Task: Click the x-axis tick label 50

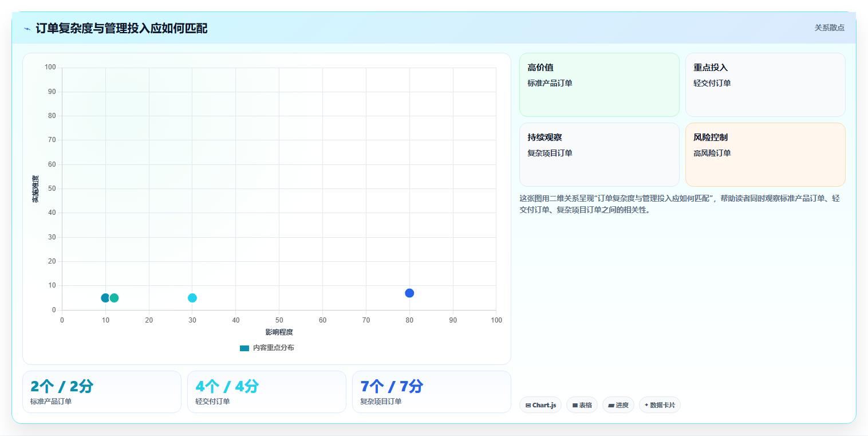Action: pos(279,320)
